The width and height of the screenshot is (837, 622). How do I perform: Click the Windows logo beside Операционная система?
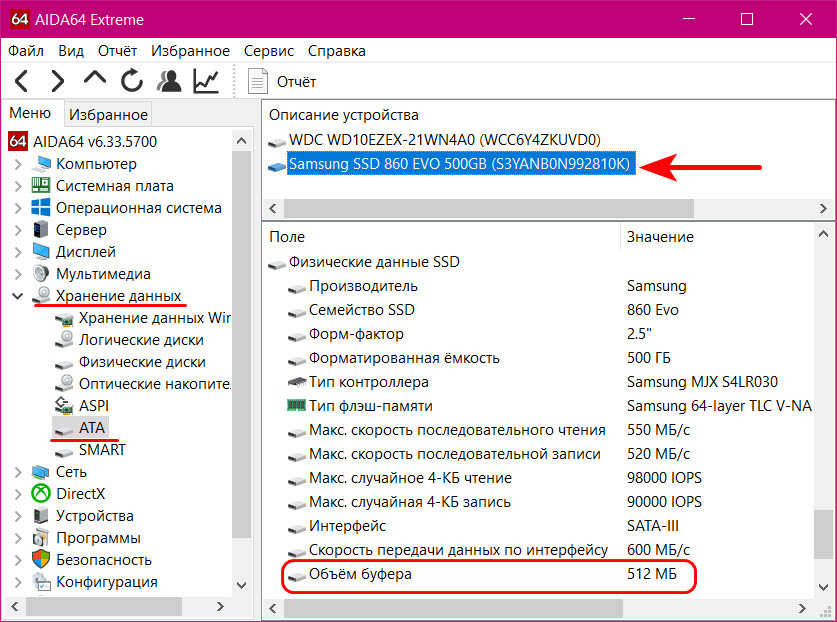pos(41,208)
